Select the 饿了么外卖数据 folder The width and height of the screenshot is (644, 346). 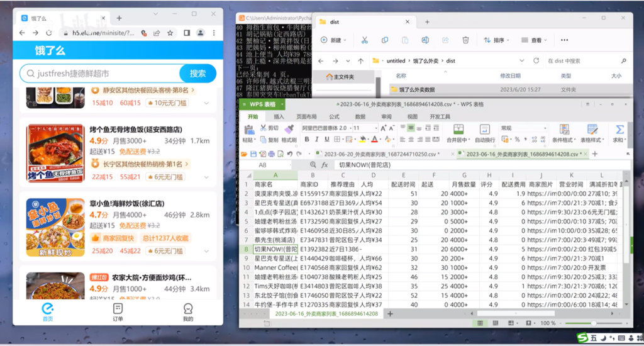click(x=511, y=89)
